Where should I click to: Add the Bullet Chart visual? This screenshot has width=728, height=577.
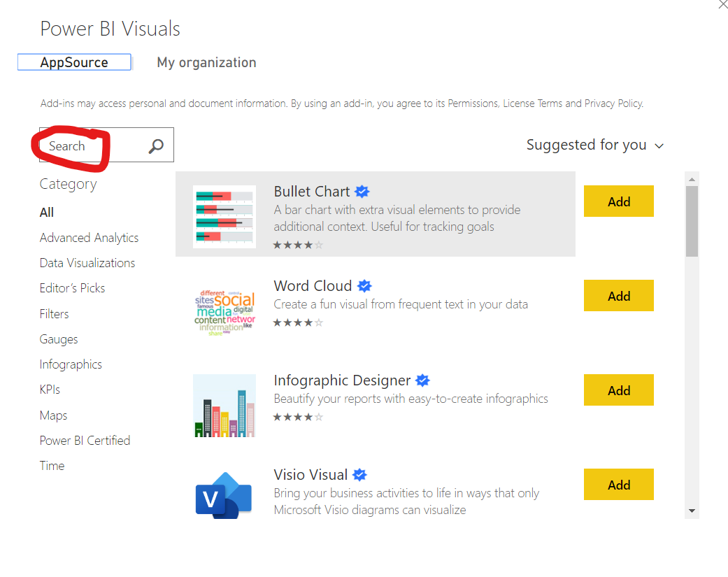pyautogui.click(x=618, y=201)
